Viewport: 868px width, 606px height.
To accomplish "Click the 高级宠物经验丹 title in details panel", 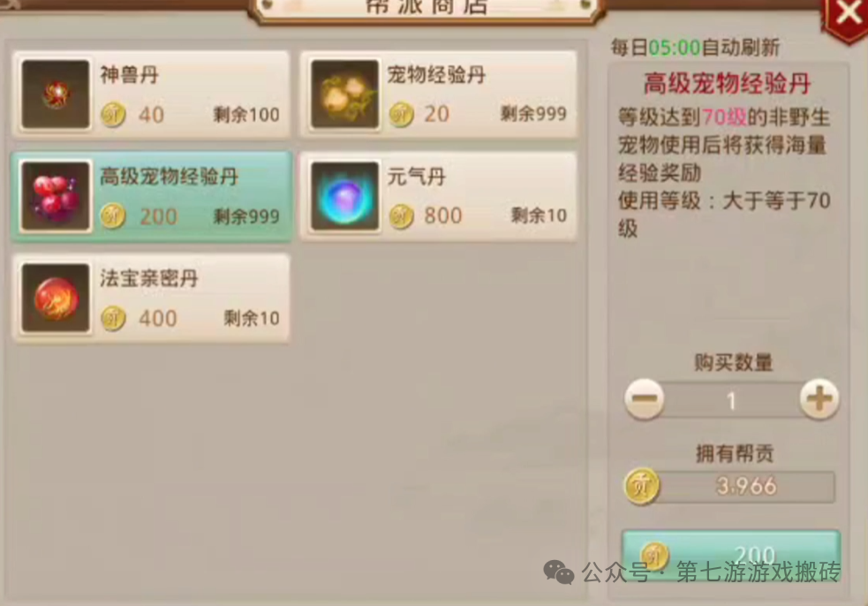I will coord(727,84).
